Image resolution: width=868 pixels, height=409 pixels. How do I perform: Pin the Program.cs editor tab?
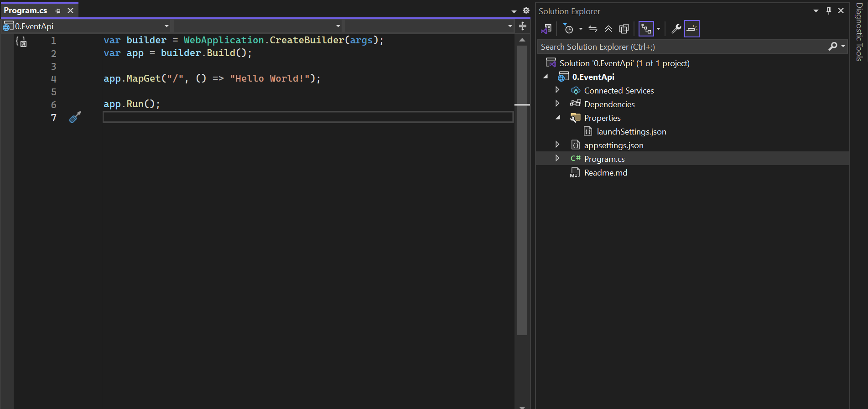(x=57, y=10)
